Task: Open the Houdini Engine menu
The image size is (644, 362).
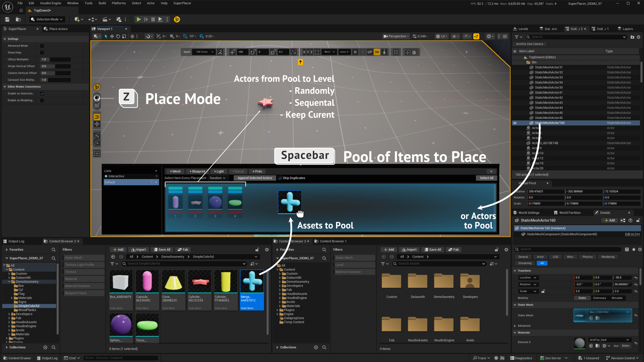Action: [x=50, y=3]
